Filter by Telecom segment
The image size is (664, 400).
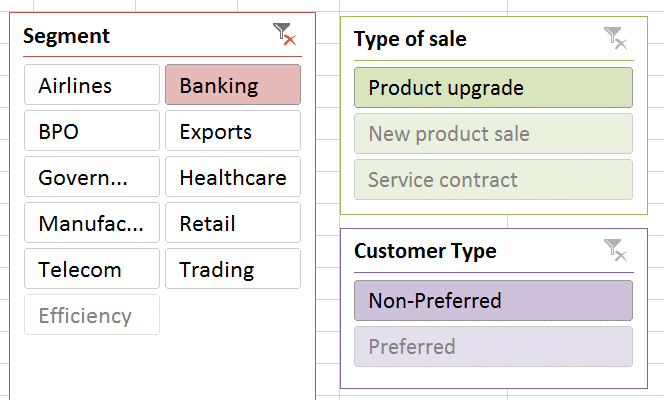pos(92,270)
